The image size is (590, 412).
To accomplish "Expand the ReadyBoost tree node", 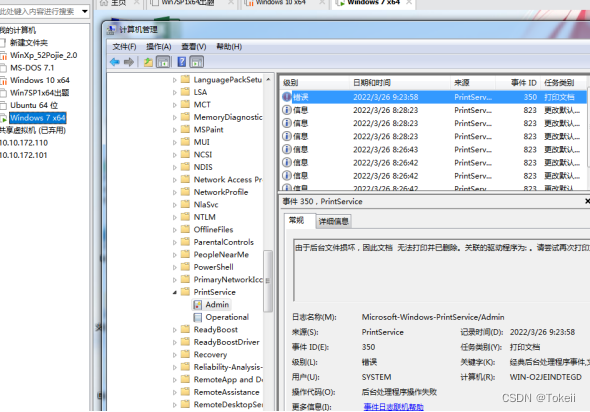I will point(175,330).
